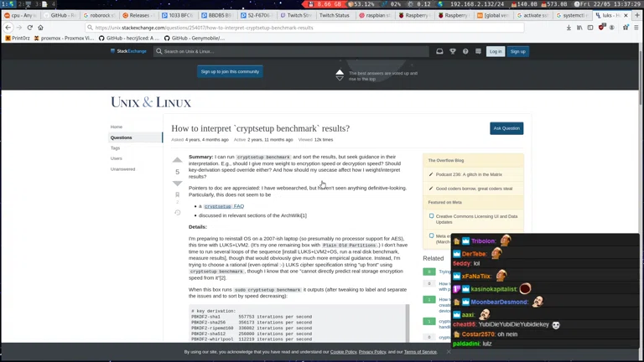This screenshot has height=362, width=644.
Task: Click the browser back arrow
Action: (8, 28)
